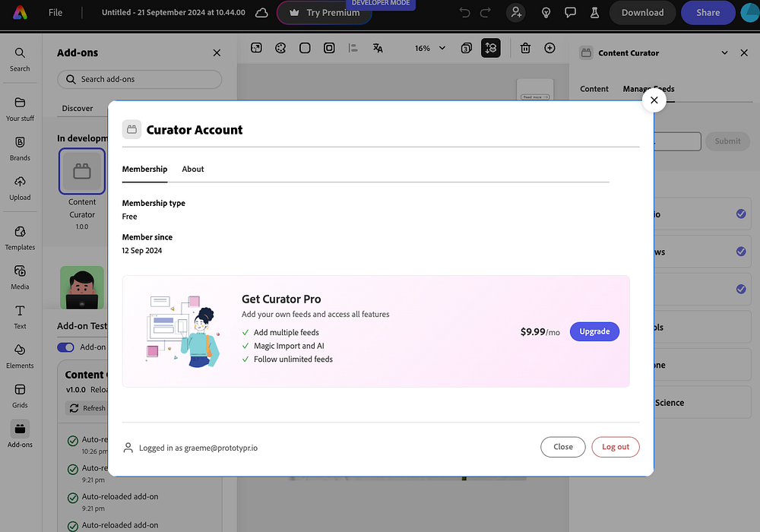The image size is (760, 532).
Task: Open the lightbulb tips icon
Action: coord(546,13)
